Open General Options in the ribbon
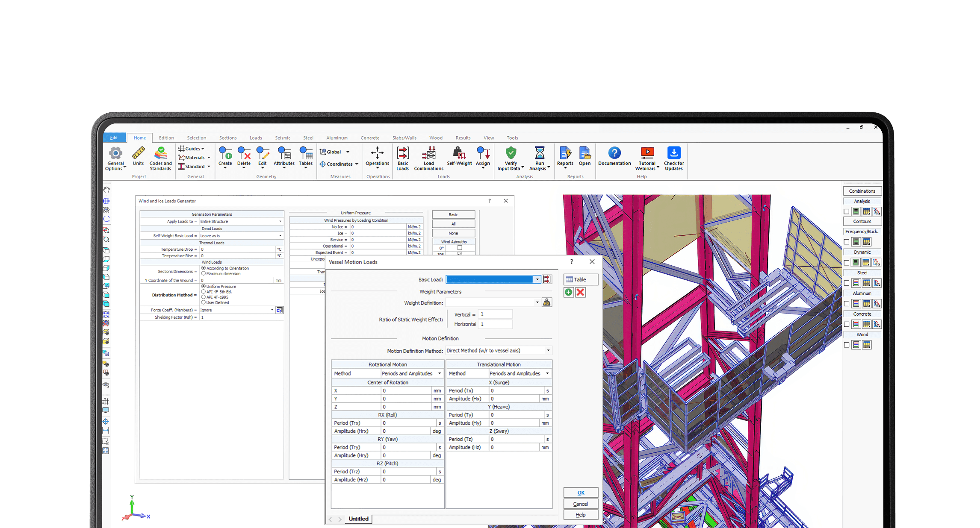Image resolution: width=980 pixels, height=528 pixels. (115, 158)
